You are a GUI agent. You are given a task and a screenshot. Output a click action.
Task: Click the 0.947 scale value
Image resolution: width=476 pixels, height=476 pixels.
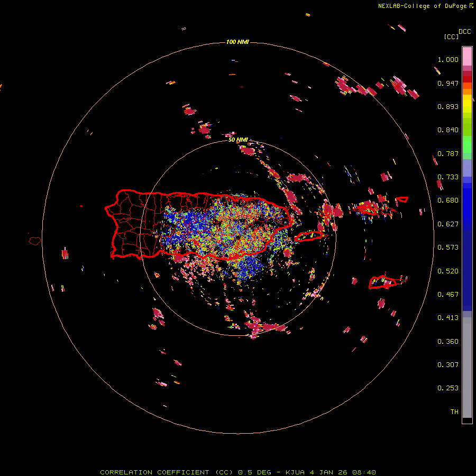(x=448, y=83)
